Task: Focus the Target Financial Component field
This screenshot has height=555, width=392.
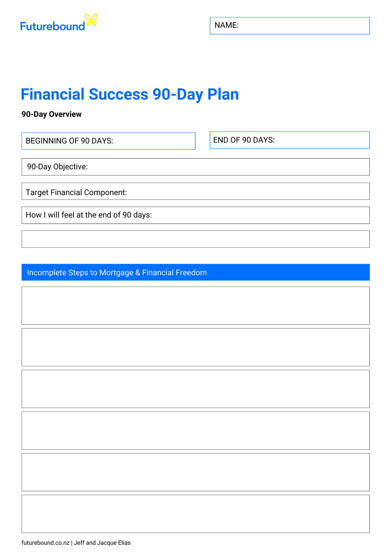Action: pyautogui.click(x=195, y=191)
